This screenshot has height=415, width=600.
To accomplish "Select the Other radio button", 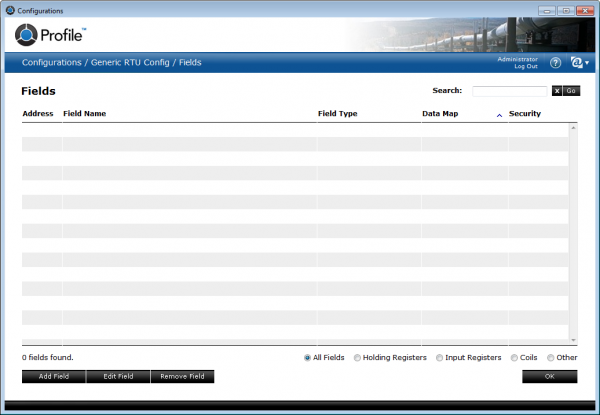I will click(550, 358).
